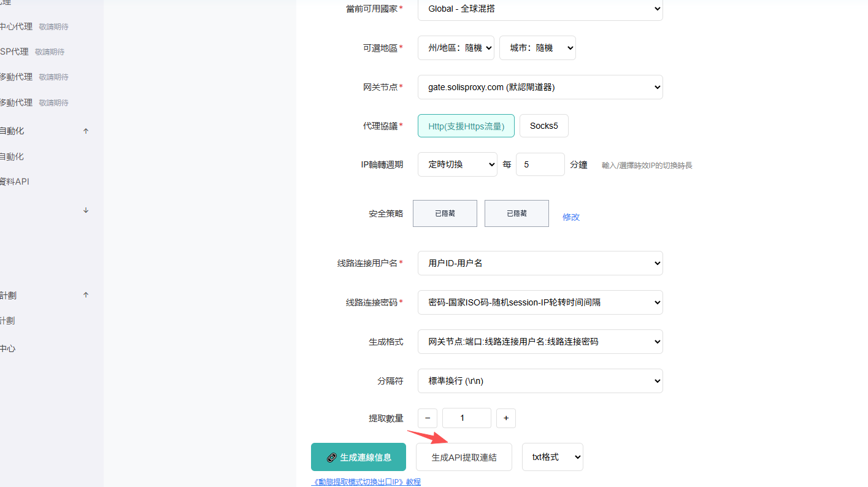Select the Socks5 protocol option
Screen dimensions: 868x487
coord(544,126)
